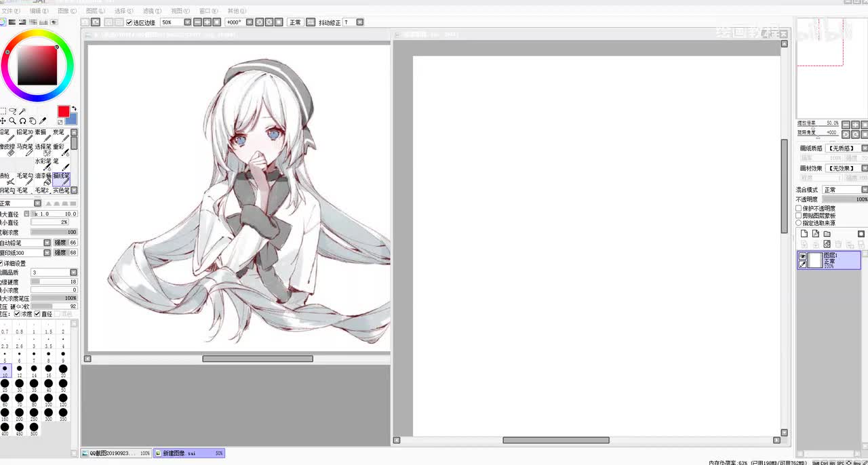Open the 画纸质感 paper texture dropdown

click(864, 148)
